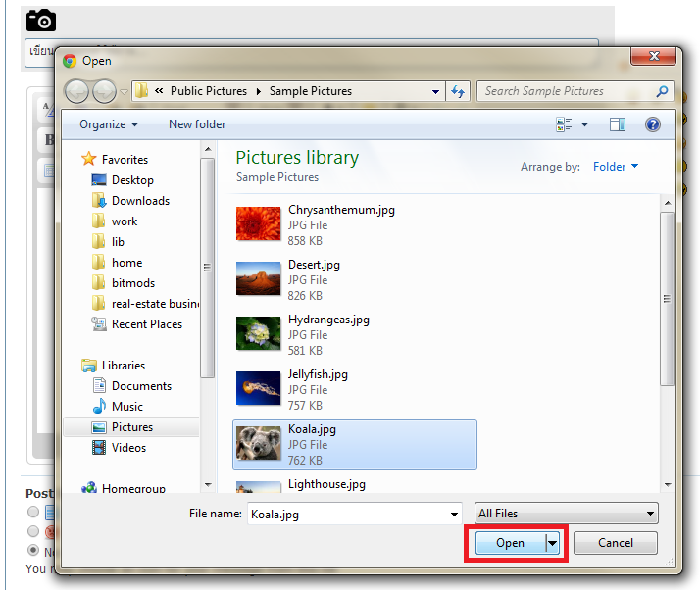Open the All Files type dropdown

566,514
